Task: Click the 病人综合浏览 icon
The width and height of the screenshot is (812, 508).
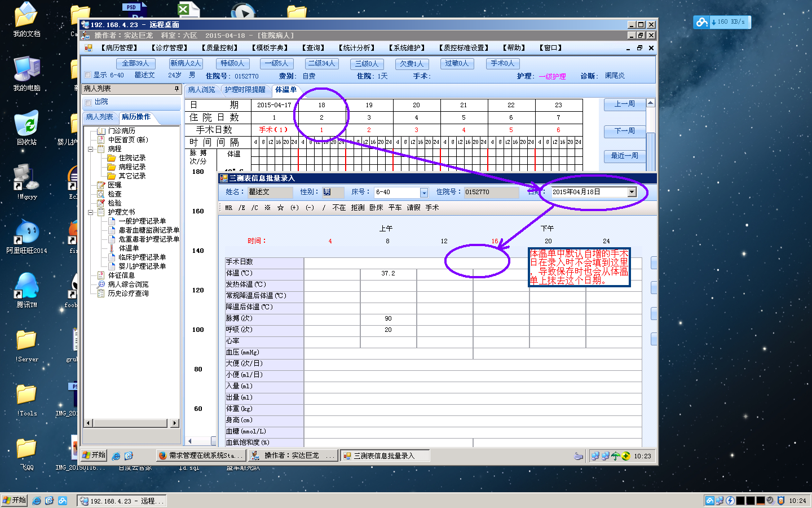Action: click(x=101, y=284)
